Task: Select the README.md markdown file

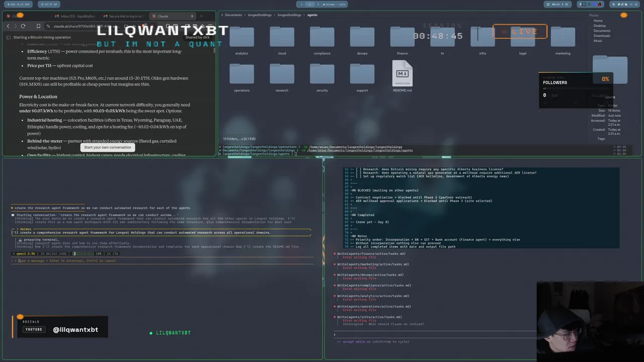Action: coord(403,76)
